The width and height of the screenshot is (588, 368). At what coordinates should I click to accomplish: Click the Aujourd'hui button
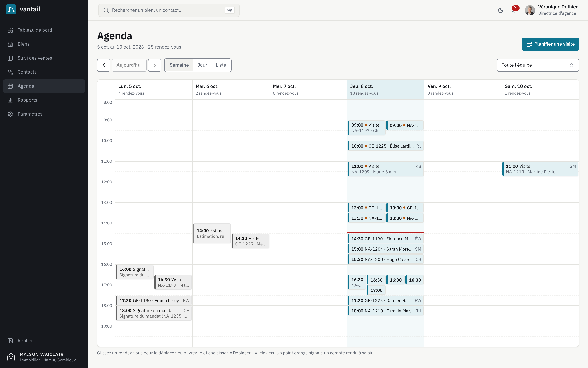[129, 65]
